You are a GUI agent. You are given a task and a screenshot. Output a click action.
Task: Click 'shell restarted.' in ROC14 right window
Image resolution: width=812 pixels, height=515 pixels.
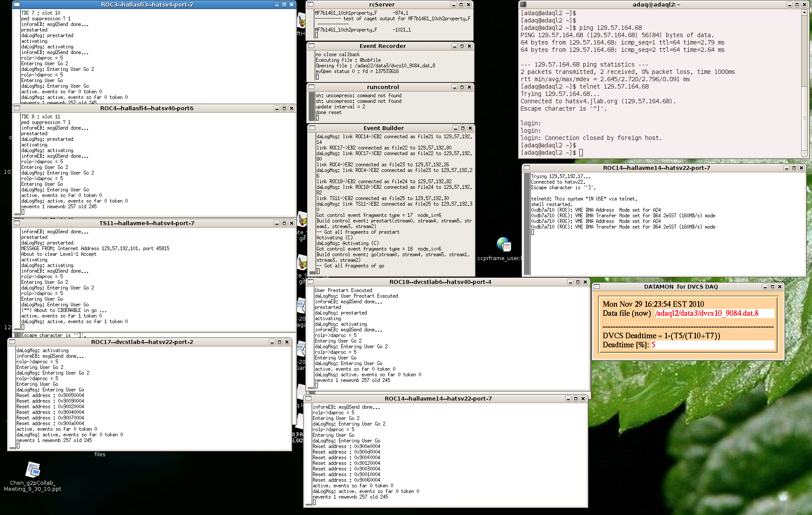[x=551, y=204]
